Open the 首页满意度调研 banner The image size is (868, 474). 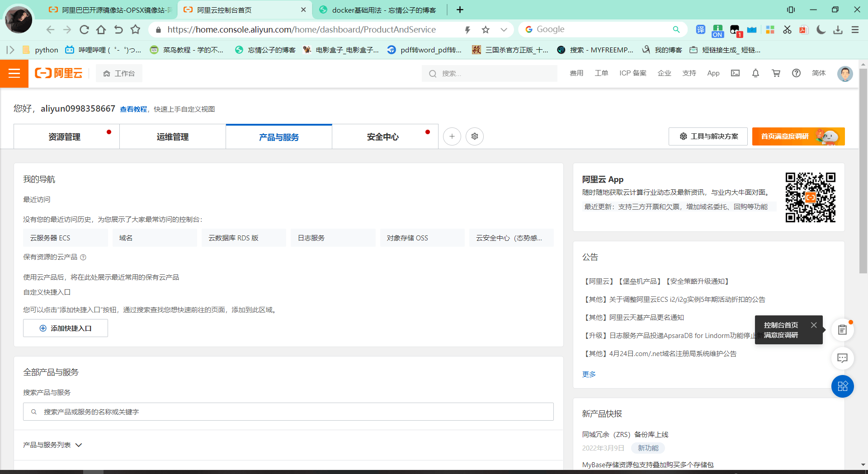(798, 136)
